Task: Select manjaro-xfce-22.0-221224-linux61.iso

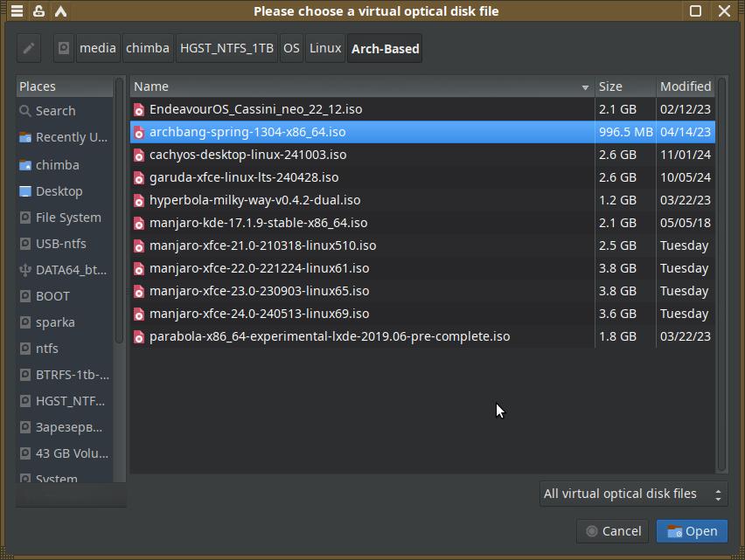Action: [x=422, y=268]
